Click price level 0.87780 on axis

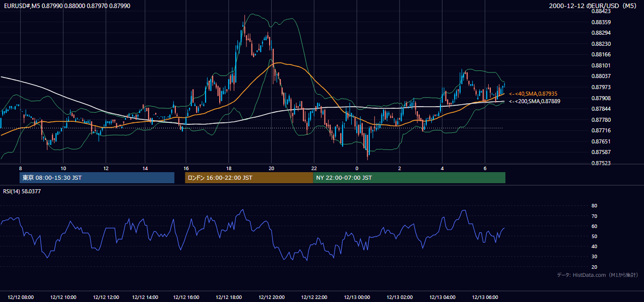(x=601, y=120)
